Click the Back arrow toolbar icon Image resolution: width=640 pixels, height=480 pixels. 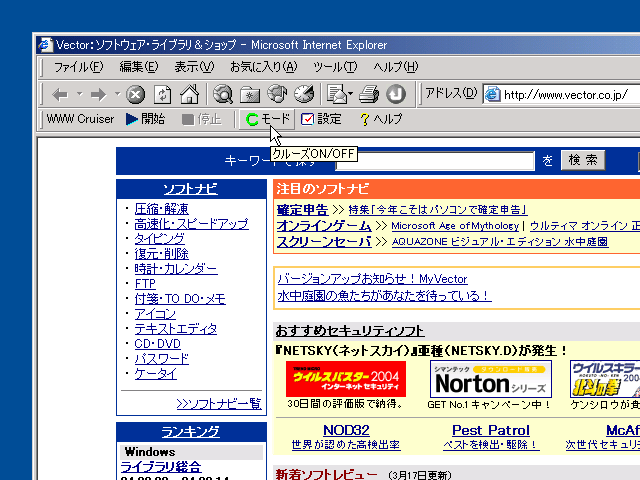[x=60, y=95]
